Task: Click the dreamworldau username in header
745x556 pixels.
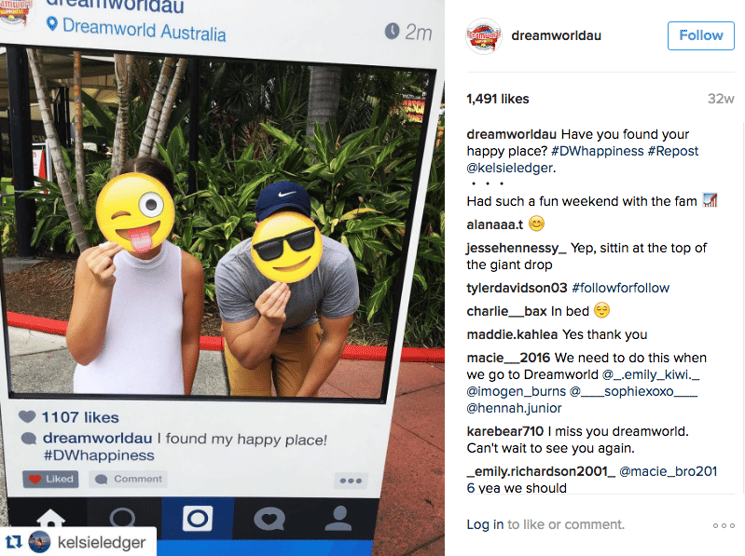Action: (556, 36)
